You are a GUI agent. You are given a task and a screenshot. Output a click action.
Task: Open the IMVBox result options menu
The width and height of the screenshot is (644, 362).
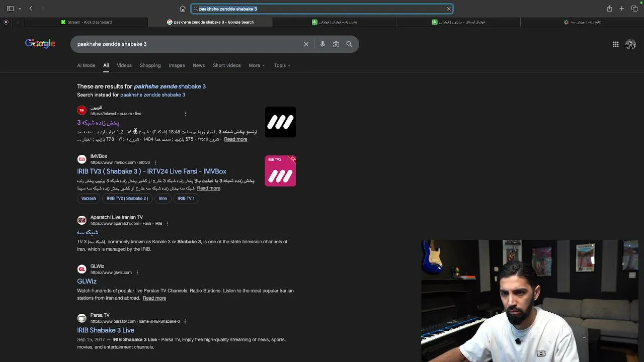[x=155, y=162]
